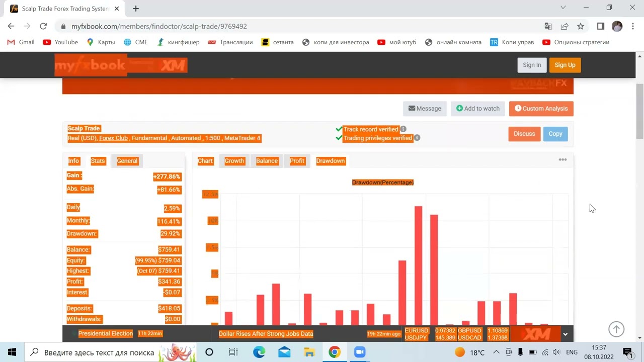Click the tallest drawdown bar in chart

pyautogui.click(x=418, y=265)
